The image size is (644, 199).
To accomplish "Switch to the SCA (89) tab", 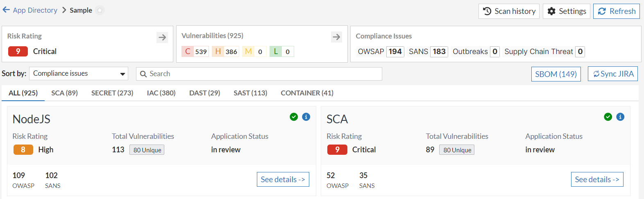I will [64, 93].
